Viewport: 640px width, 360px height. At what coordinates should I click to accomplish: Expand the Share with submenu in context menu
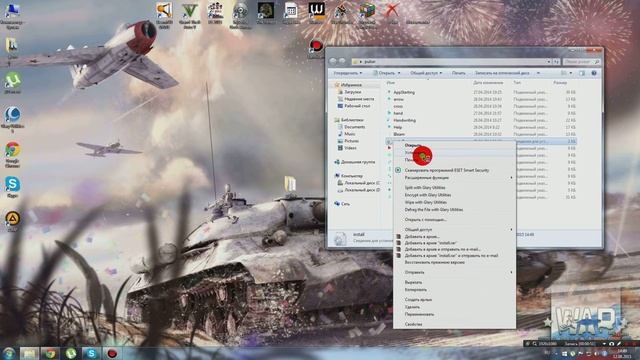point(511,229)
